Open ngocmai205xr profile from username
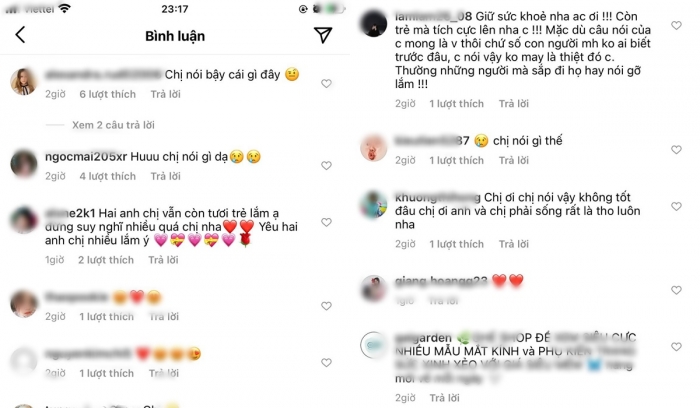This screenshot has width=700, height=408. click(86, 157)
